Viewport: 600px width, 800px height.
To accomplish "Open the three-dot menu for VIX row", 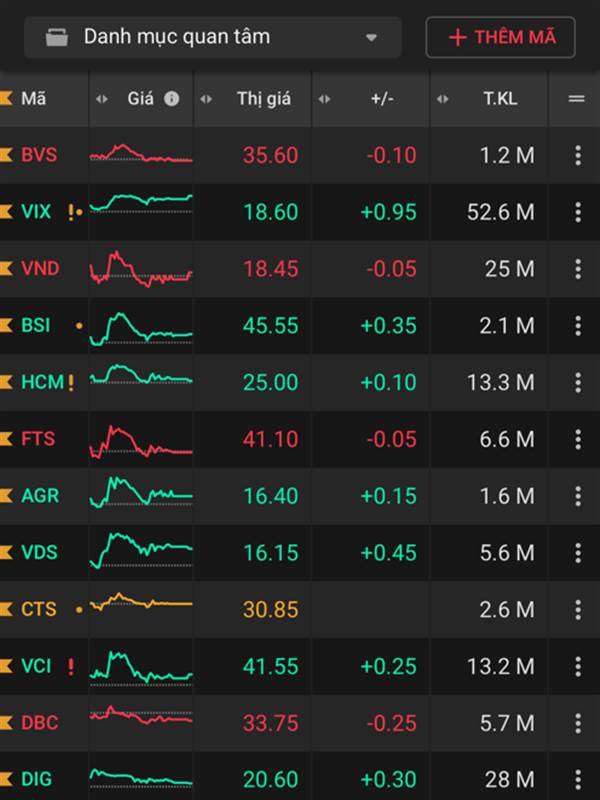I will pyautogui.click(x=578, y=212).
